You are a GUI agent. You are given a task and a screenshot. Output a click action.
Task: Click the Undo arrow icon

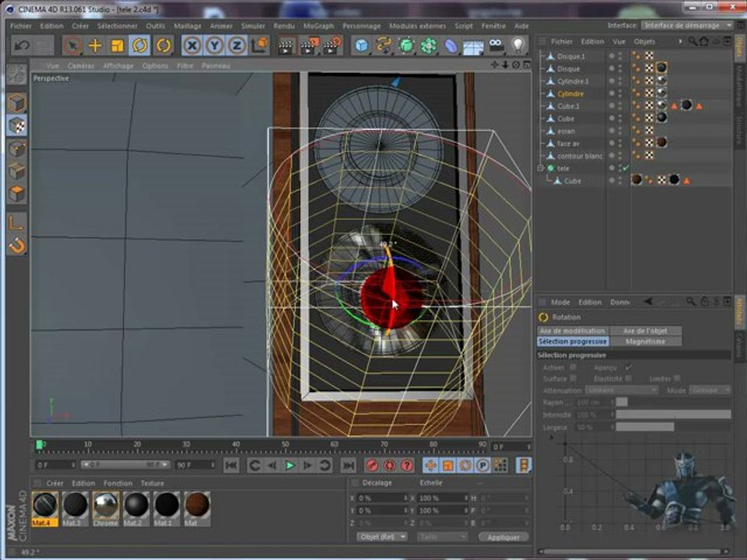[x=22, y=46]
